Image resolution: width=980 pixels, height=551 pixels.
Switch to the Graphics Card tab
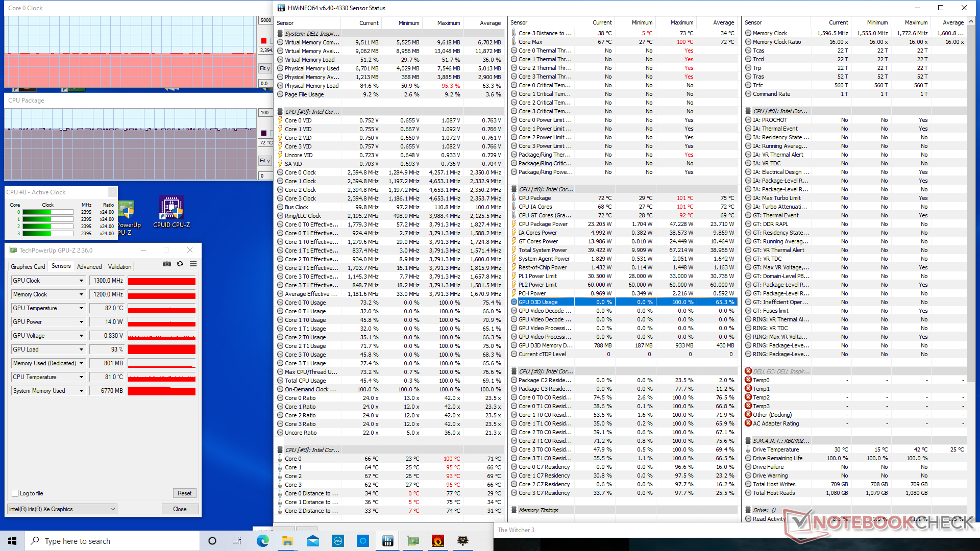pos(28,266)
